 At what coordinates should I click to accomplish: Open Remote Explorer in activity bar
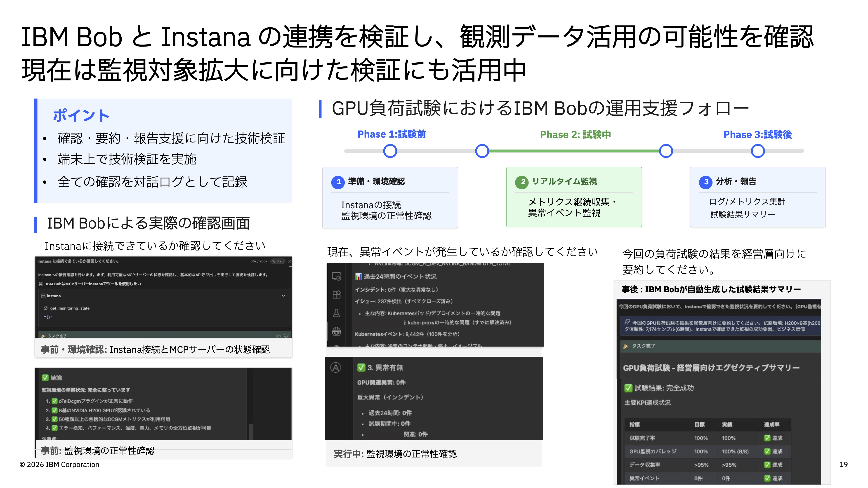336,277
